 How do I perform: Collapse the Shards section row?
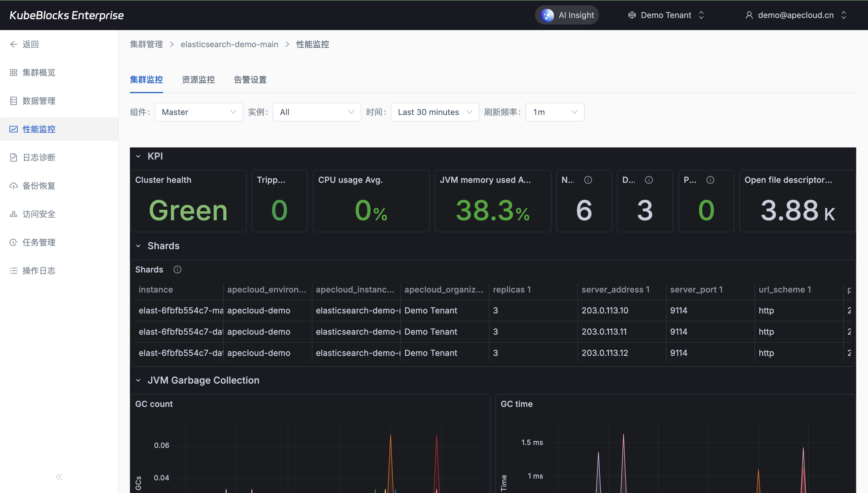[138, 246]
